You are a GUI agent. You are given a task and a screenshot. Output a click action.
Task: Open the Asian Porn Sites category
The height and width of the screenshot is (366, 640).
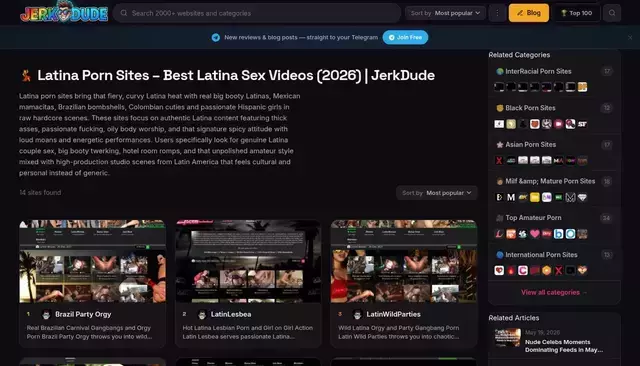click(531, 144)
